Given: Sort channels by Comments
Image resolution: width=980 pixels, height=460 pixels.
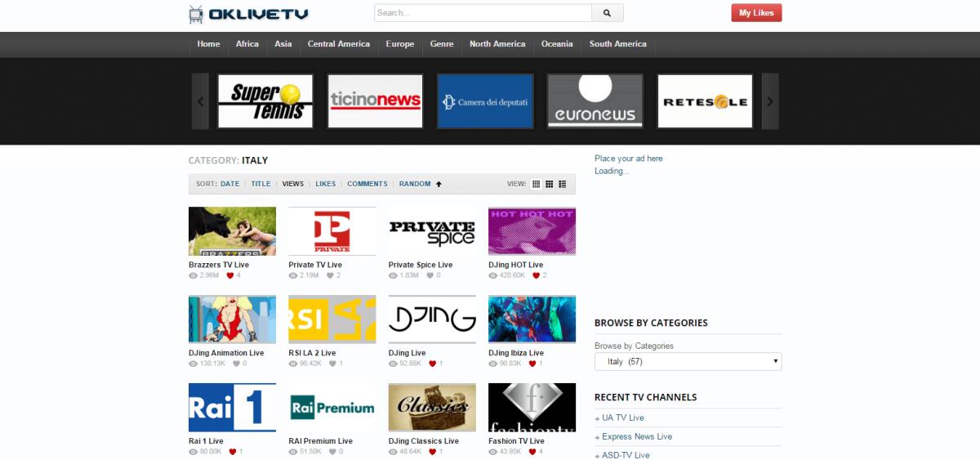Looking at the screenshot, I should pos(367,184).
